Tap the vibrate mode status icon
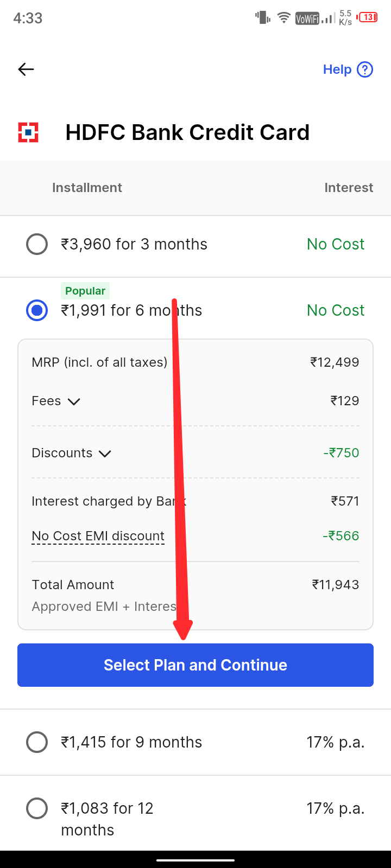This screenshot has height=868, width=391. pos(263,18)
